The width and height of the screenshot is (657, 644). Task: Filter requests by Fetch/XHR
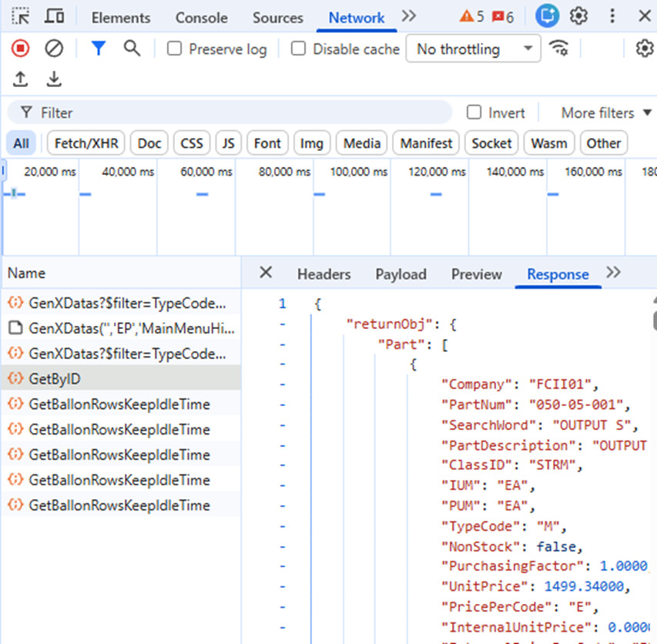(x=85, y=143)
